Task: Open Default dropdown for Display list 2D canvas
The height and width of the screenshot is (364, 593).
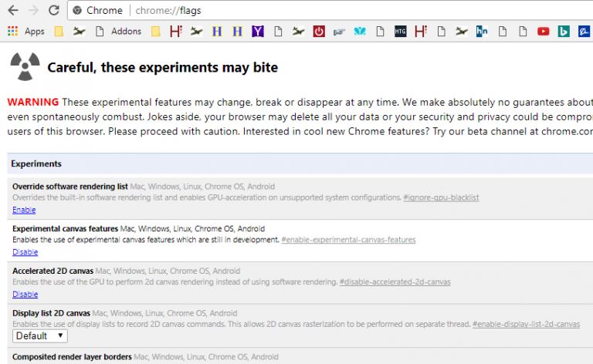Action: pyautogui.click(x=40, y=336)
